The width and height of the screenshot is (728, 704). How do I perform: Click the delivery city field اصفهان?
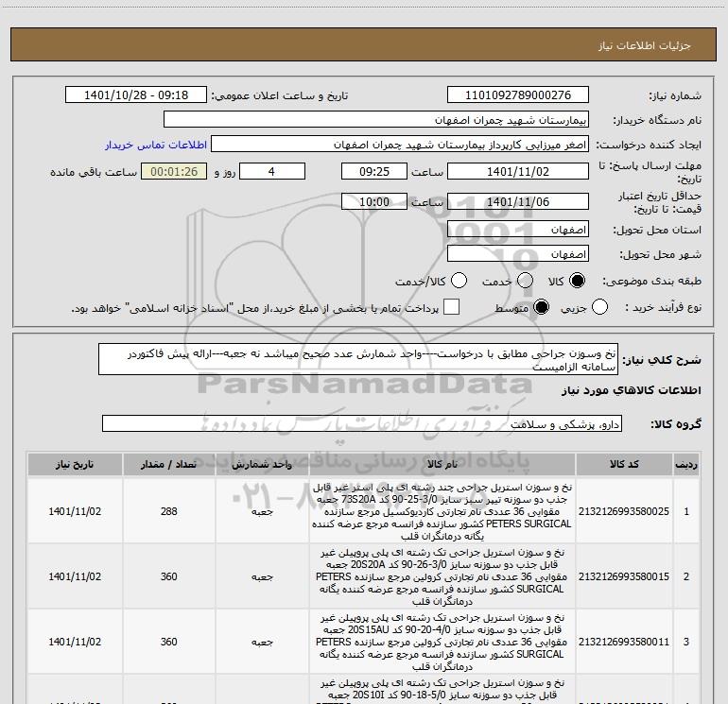[518, 254]
